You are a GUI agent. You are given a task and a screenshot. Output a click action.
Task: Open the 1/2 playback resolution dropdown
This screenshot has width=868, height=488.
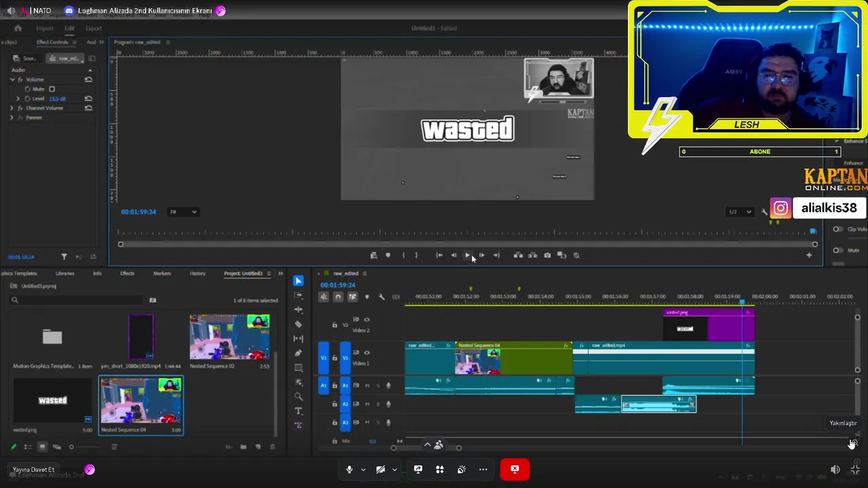tap(740, 212)
